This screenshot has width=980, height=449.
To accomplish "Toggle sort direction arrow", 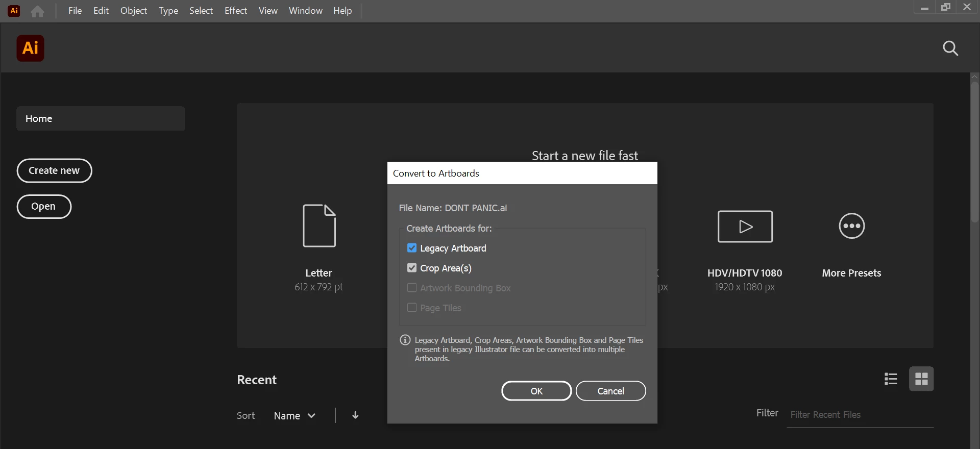I will pyautogui.click(x=355, y=415).
